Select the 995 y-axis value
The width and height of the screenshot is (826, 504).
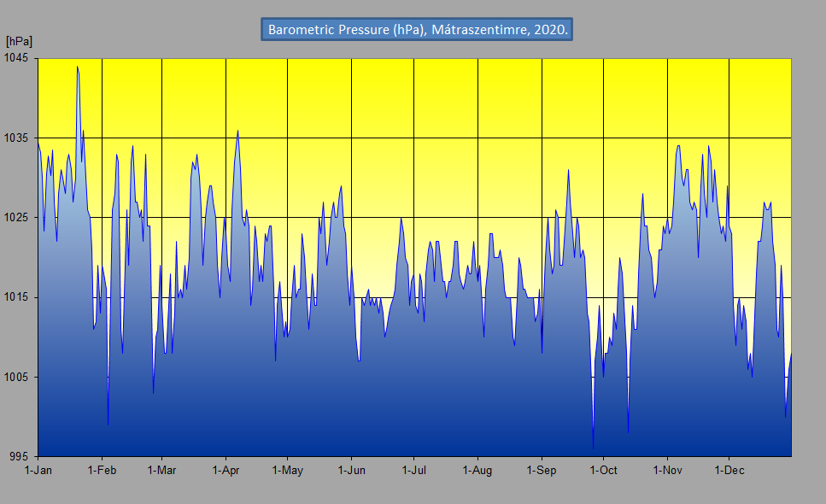tap(21, 457)
